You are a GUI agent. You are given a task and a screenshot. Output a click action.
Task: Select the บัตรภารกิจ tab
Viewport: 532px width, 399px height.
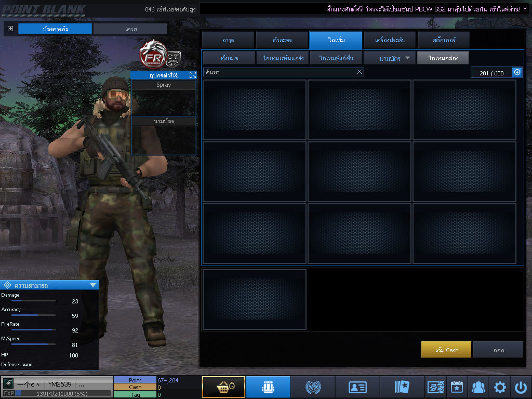[x=55, y=29]
